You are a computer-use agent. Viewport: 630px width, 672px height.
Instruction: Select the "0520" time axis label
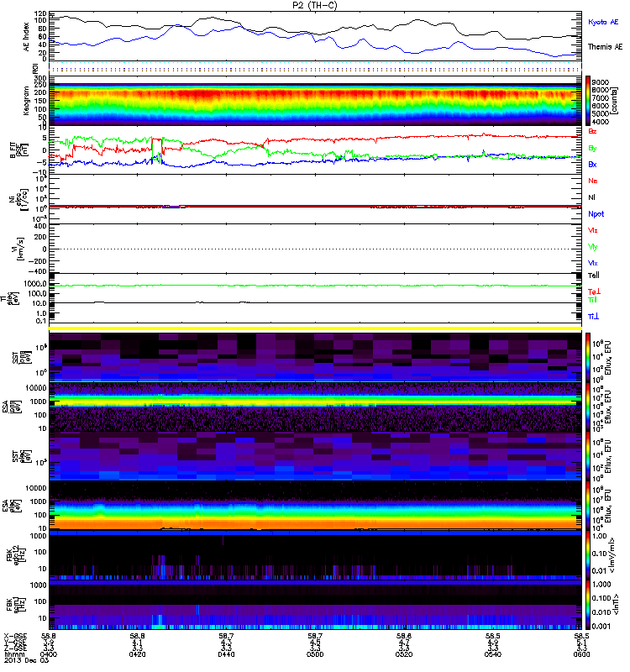(404, 654)
